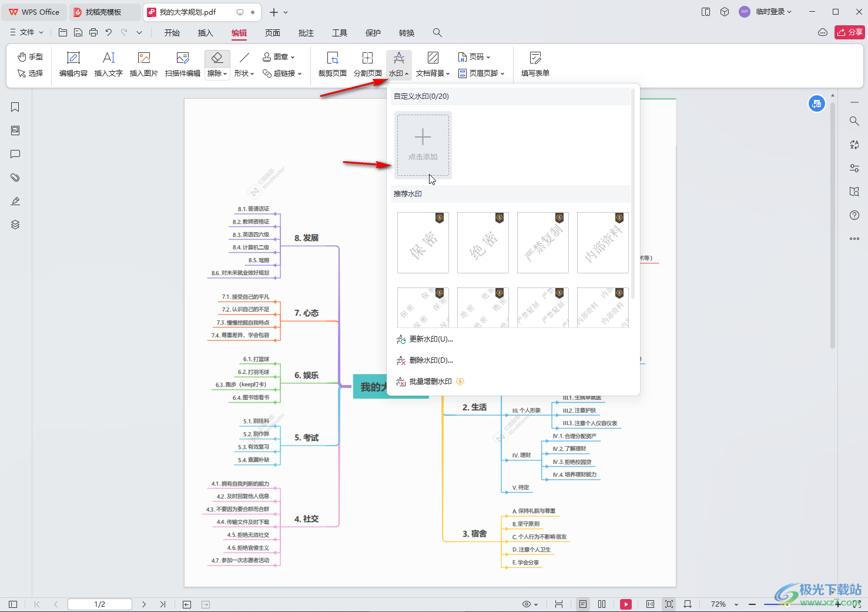The width and height of the screenshot is (868, 612).
Task: Open the 文件 file menu
Action: click(27, 33)
